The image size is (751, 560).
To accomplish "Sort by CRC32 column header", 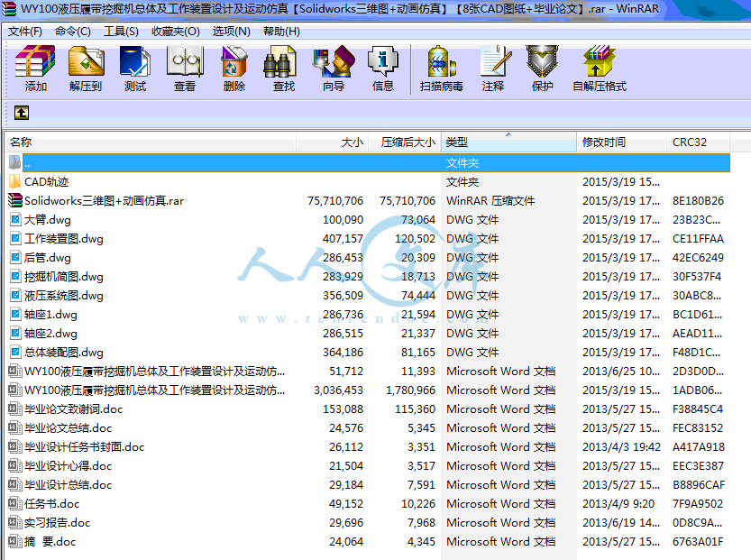I will coord(699,142).
